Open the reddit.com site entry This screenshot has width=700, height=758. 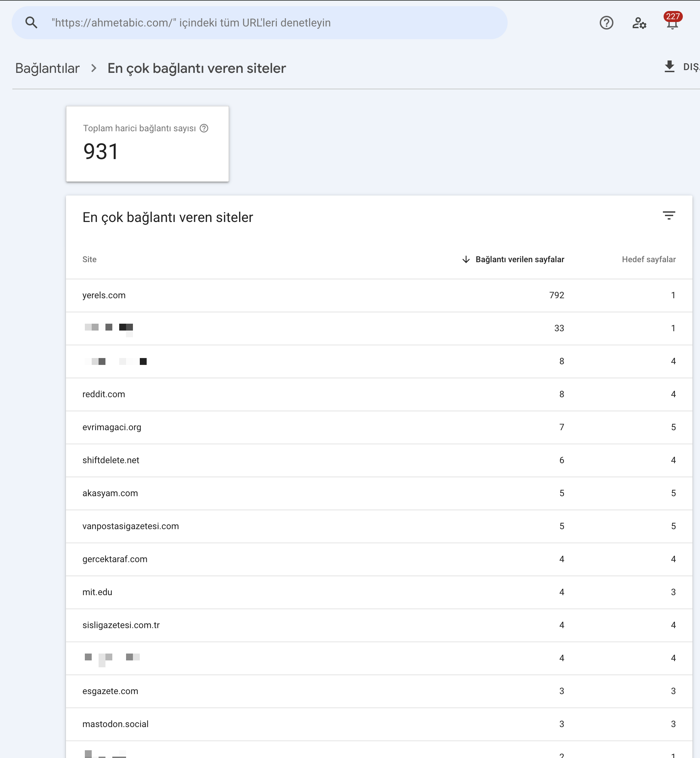pos(103,394)
